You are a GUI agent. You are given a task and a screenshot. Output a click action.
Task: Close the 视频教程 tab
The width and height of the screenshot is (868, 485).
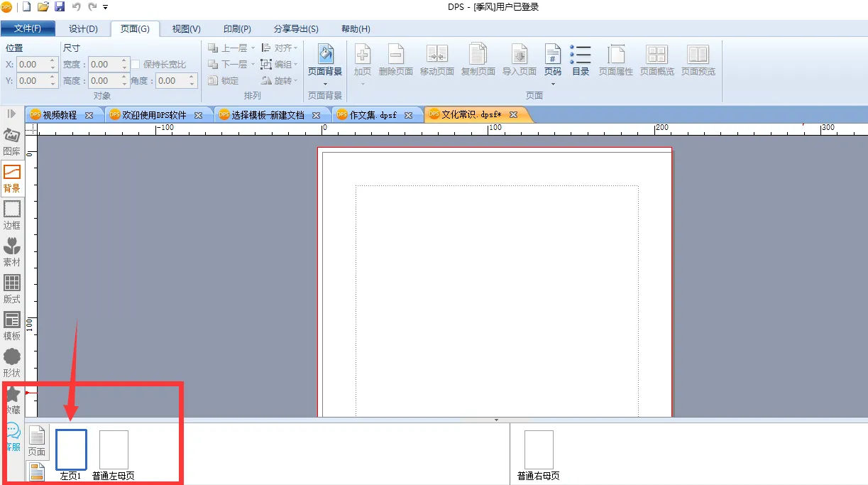(x=89, y=115)
